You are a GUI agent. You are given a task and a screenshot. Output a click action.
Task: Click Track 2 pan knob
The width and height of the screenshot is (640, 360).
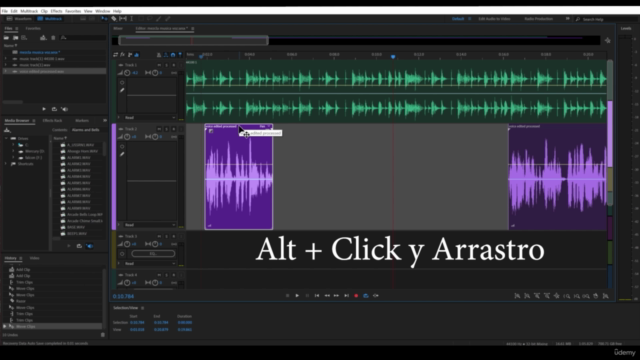tap(155, 137)
